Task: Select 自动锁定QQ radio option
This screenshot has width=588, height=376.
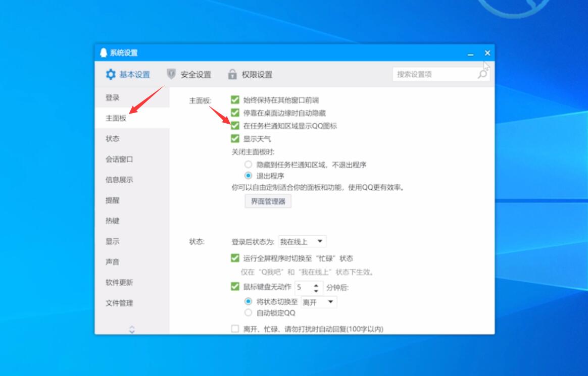Action: tap(248, 312)
